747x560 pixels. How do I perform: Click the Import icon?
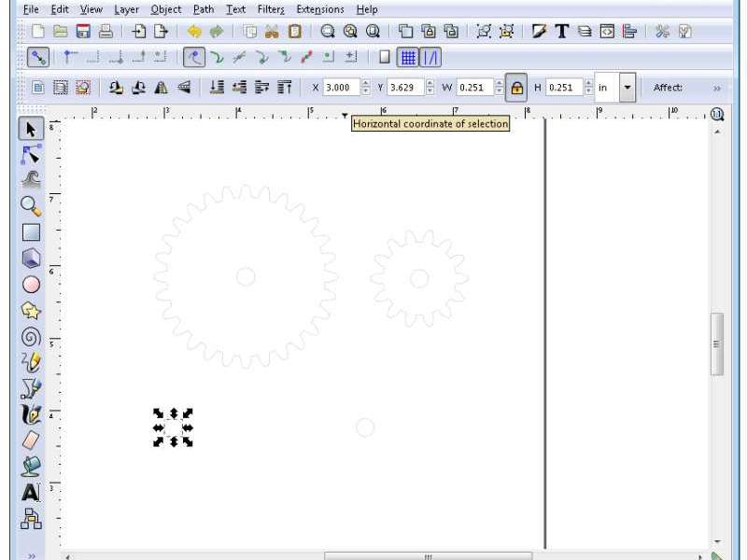coord(138,32)
